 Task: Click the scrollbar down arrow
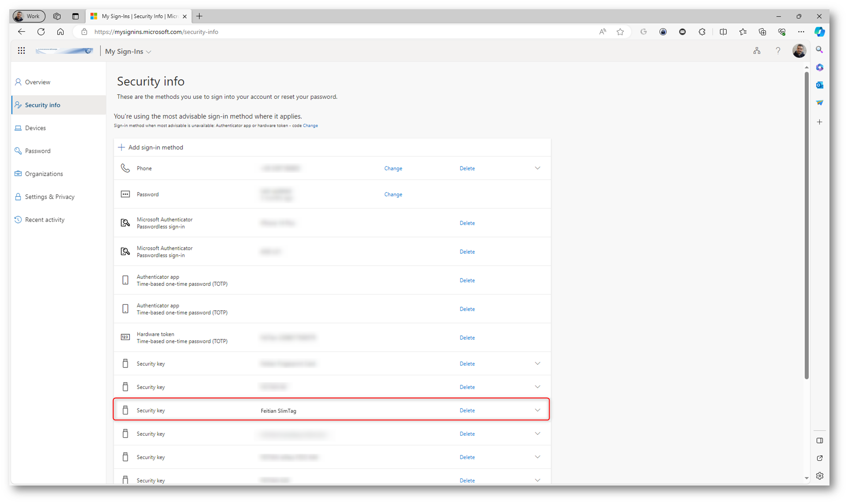tap(807, 478)
